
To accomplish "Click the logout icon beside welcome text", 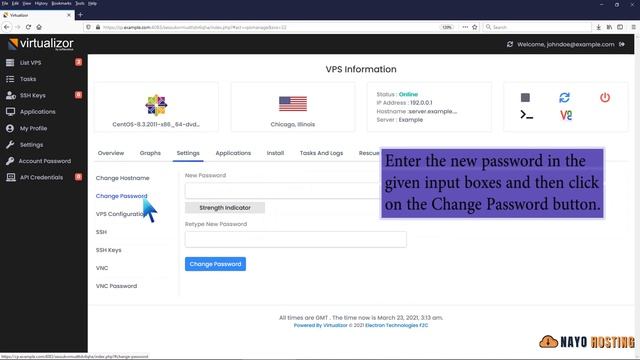I will point(622,44).
